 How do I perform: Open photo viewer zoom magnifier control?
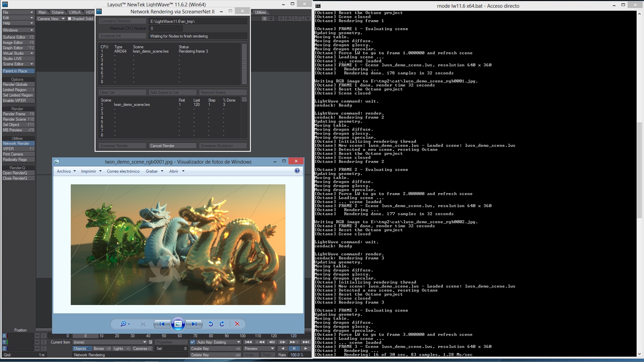click(125, 324)
